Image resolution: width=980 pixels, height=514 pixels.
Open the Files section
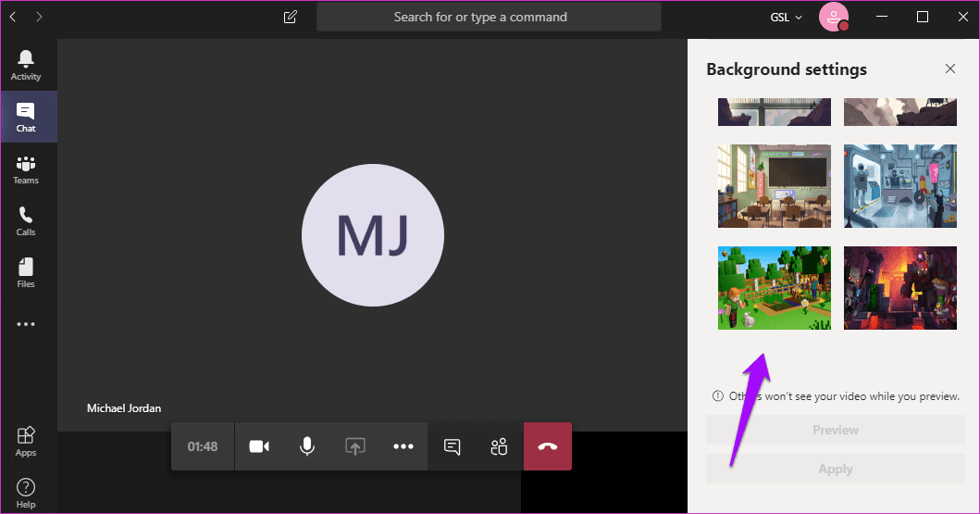click(26, 272)
